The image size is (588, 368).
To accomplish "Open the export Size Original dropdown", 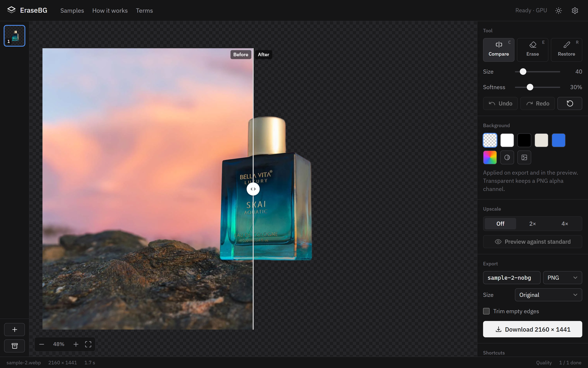I will (x=548, y=295).
